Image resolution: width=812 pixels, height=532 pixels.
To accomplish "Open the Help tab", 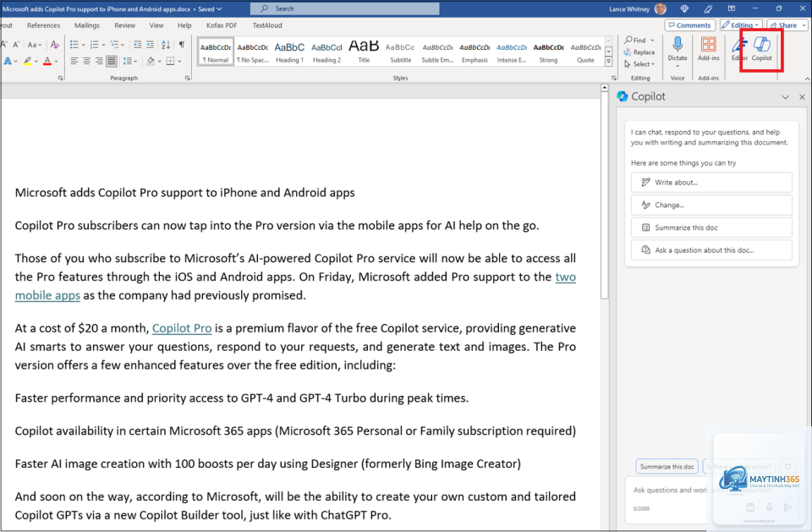I will pyautogui.click(x=184, y=25).
